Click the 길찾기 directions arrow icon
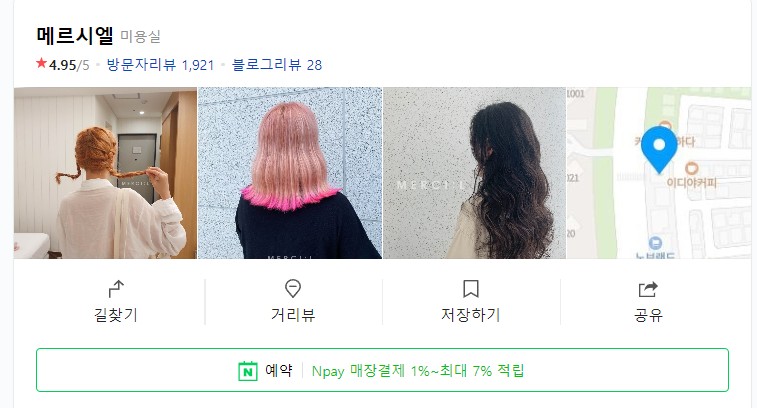This screenshot has width=757, height=408. click(116, 289)
